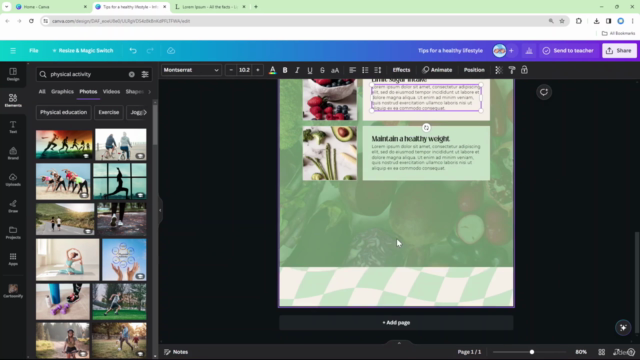Open the main hamburger menu
Viewport: 640px width, 360px height.
pyautogui.click(x=13, y=51)
